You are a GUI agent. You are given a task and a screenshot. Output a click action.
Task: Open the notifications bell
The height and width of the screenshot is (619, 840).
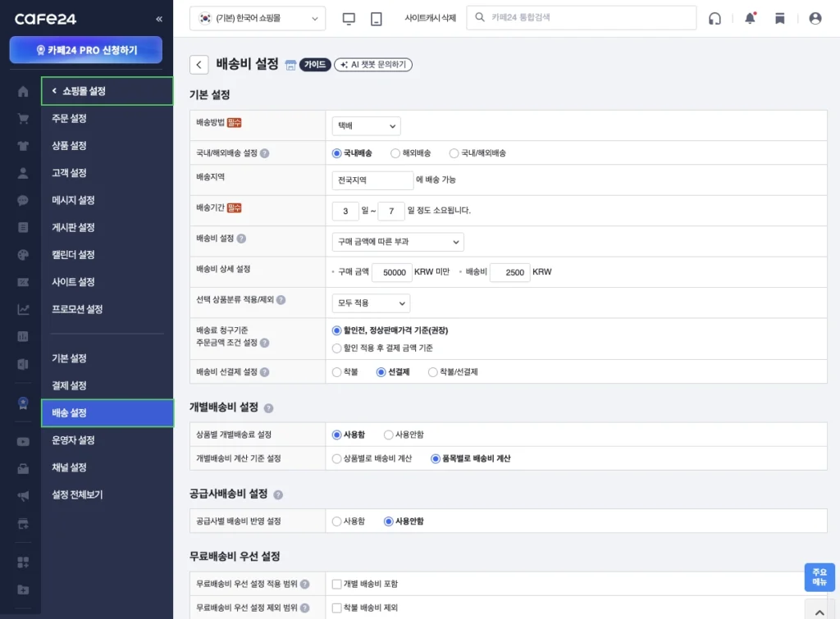749,18
